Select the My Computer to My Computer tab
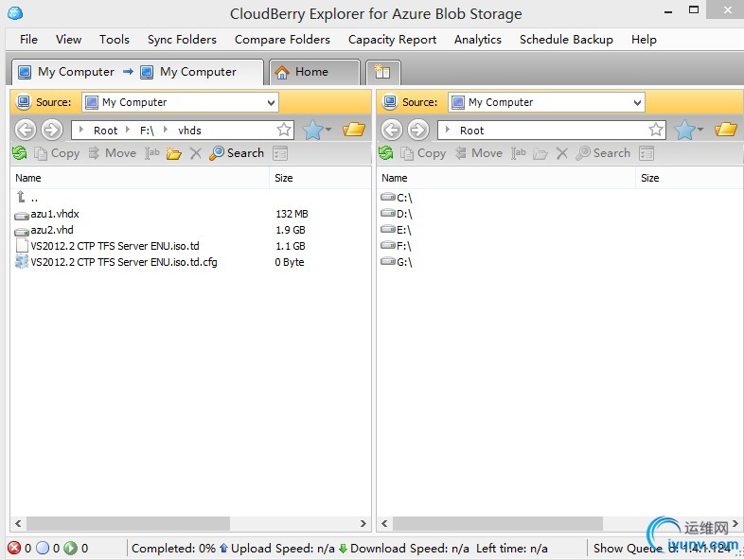 tap(137, 72)
